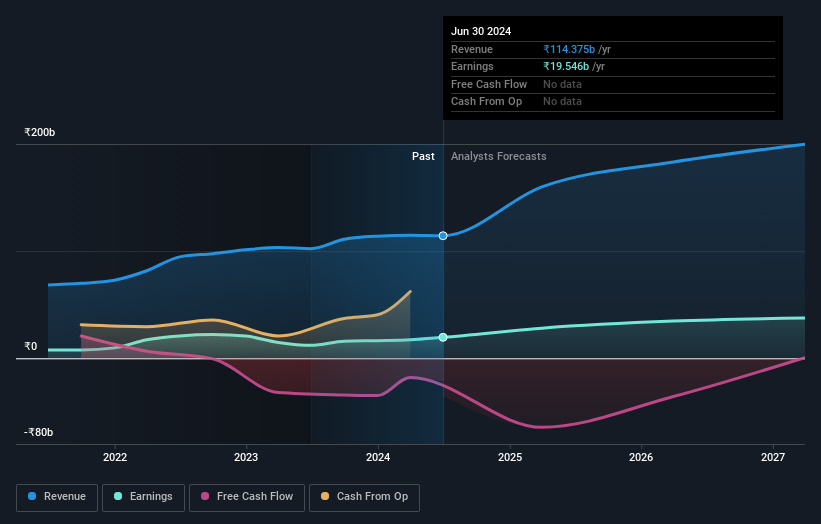Select the earnings data point at Jun 2024
Screen dimensions: 821x524
[443, 337]
